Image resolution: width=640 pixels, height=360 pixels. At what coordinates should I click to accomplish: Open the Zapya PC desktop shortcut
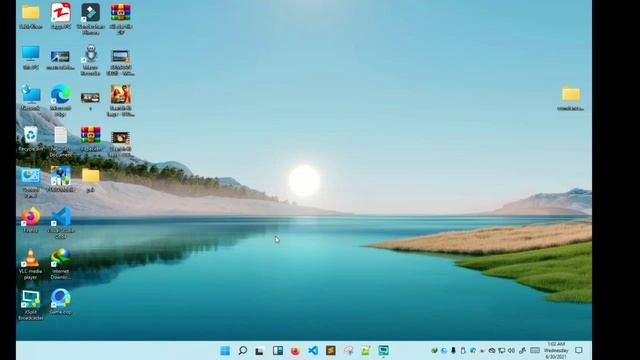pyautogui.click(x=60, y=16)
